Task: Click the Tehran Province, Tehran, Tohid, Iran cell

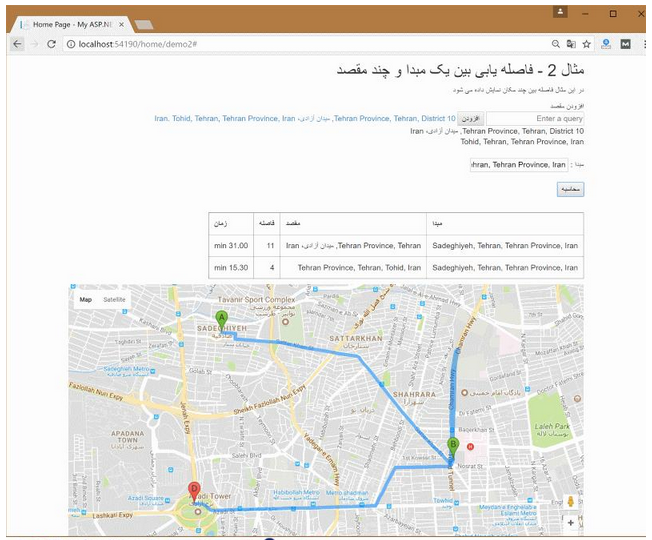Action: click(x=353, y=268)
